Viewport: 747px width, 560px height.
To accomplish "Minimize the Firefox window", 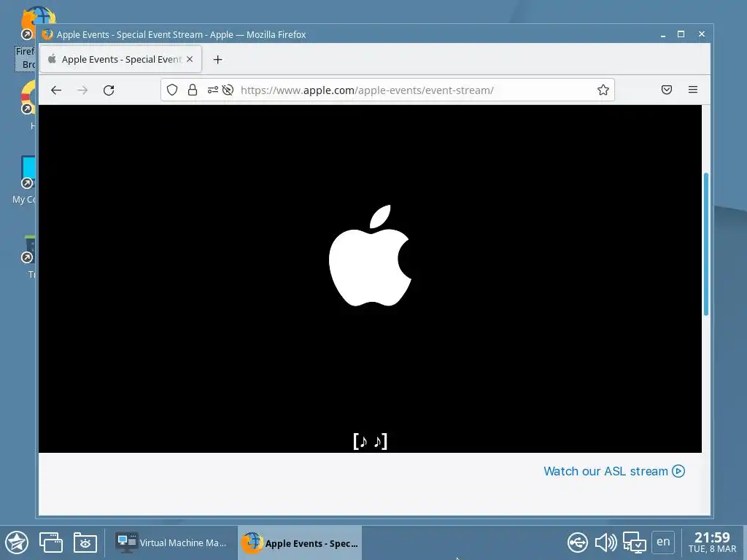I will pos(662,34).
